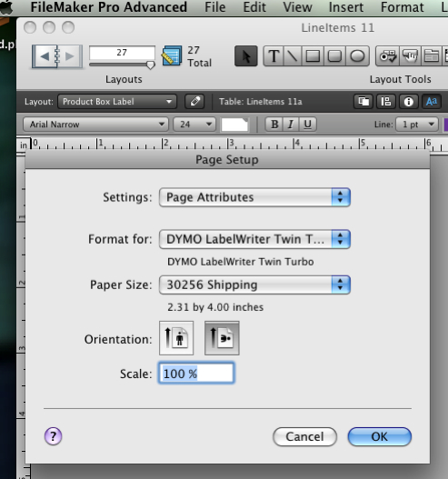Click the layout setup columns icon
Image resolution: width=448 pixels, height=479 pixels.
click(386, 102)
